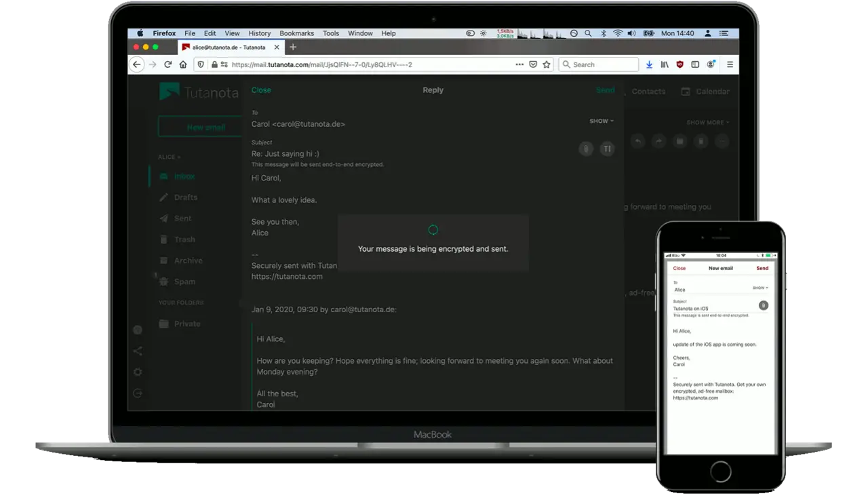The width and height of the screenshot is (868, 498).
Task: Tap Close on the iPhone New email screen
Action: 679,268
